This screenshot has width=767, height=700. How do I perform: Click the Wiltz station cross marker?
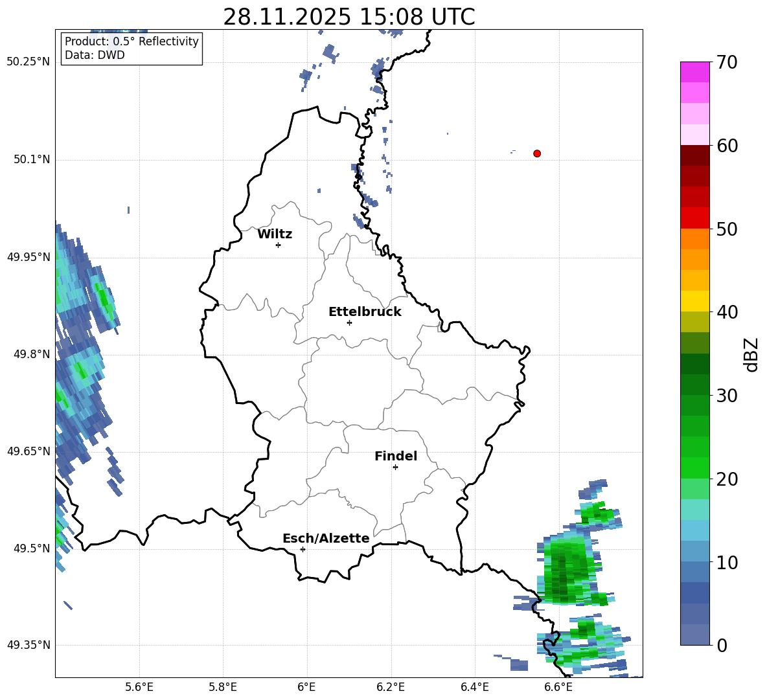click(279, 245)
